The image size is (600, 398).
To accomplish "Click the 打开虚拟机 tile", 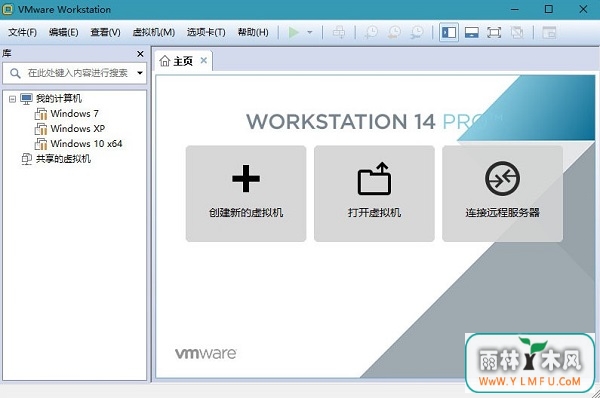I will (374, 194).
